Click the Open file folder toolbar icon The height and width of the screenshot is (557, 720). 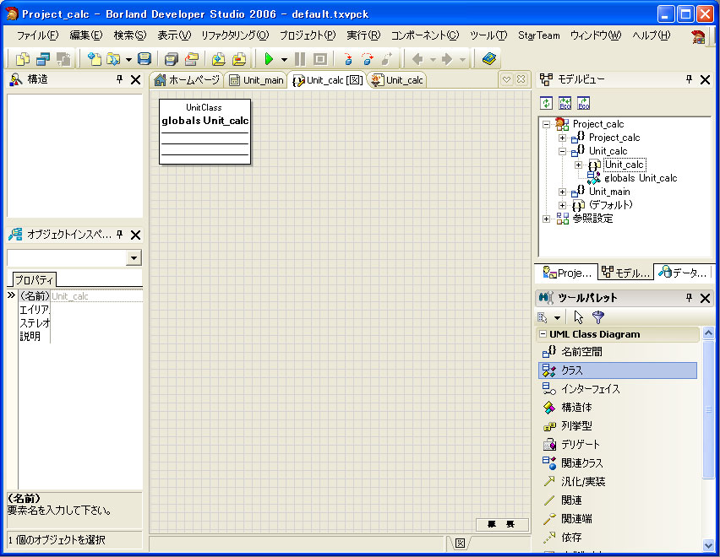(x=112, y=59)
